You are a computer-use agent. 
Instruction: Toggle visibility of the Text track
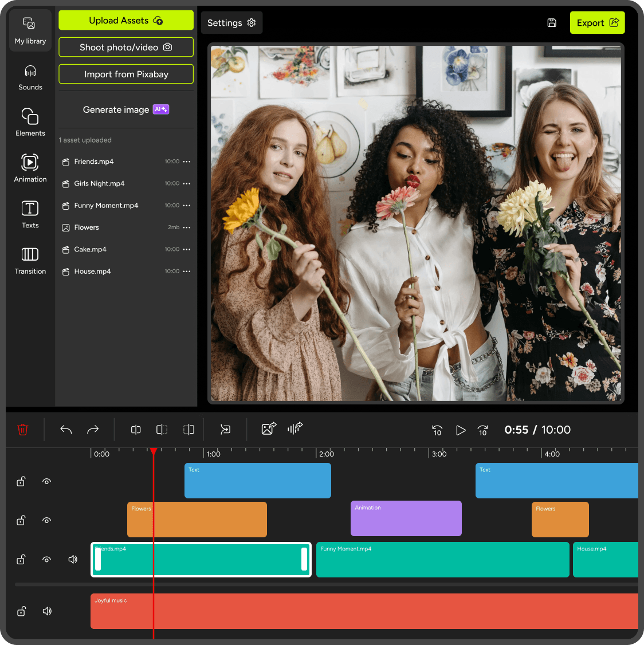(x=46, y=481)
